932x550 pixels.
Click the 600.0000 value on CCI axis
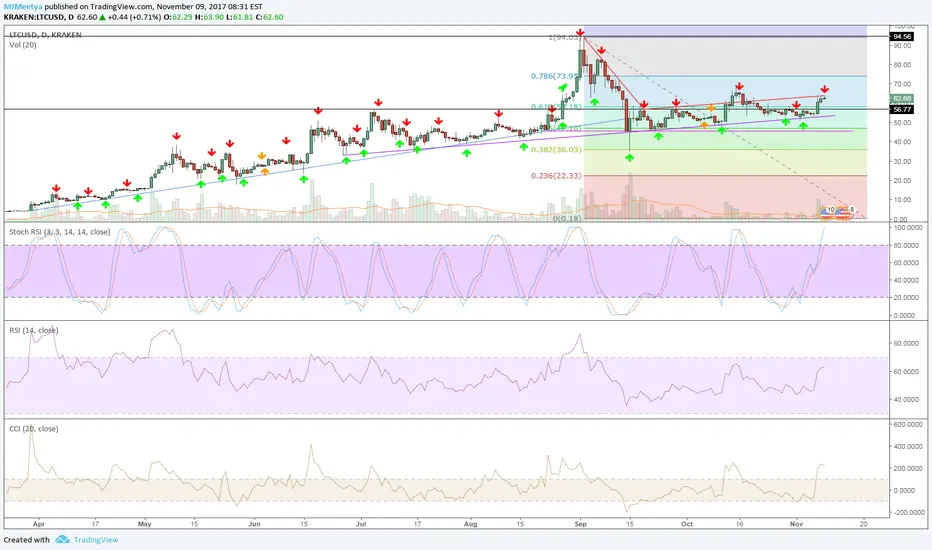coord(906,425)
